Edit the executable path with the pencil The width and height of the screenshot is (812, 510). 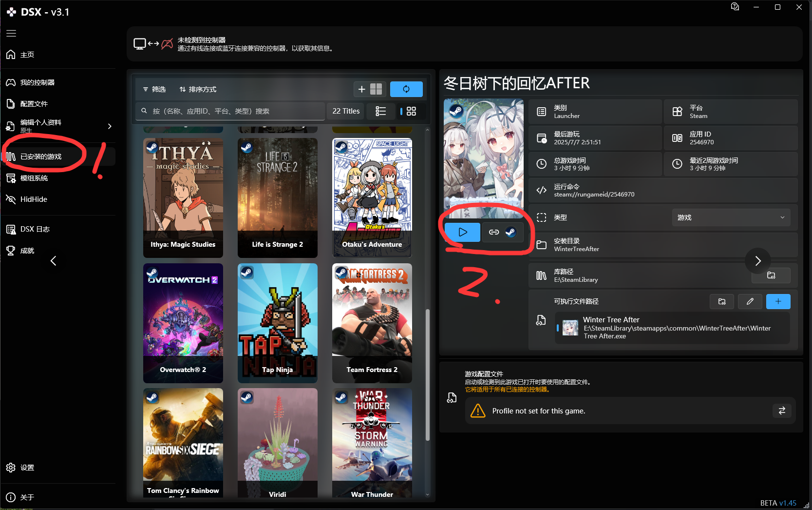coord(750,301)
